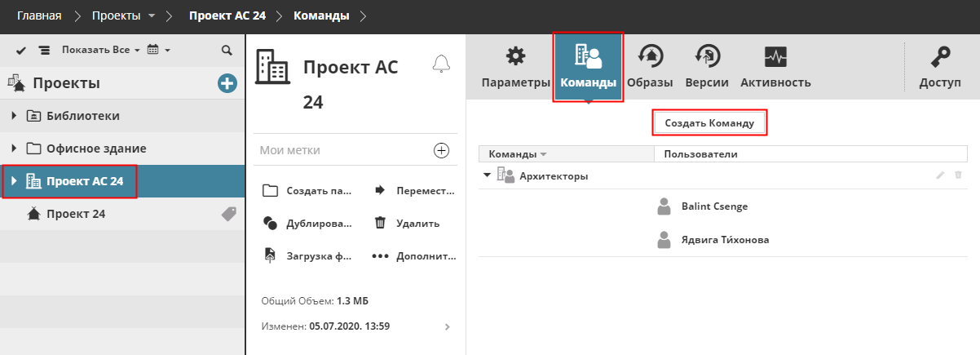
Task: Open the Показать Все dropdown
Action: click(100, 50)
